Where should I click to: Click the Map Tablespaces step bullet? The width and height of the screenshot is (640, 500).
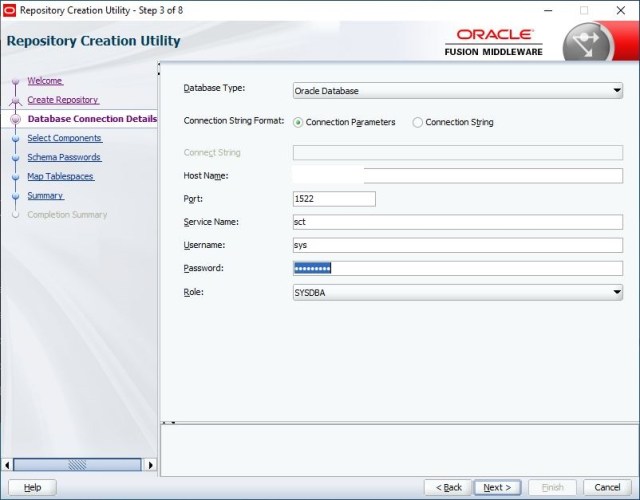tap(16, 177)
